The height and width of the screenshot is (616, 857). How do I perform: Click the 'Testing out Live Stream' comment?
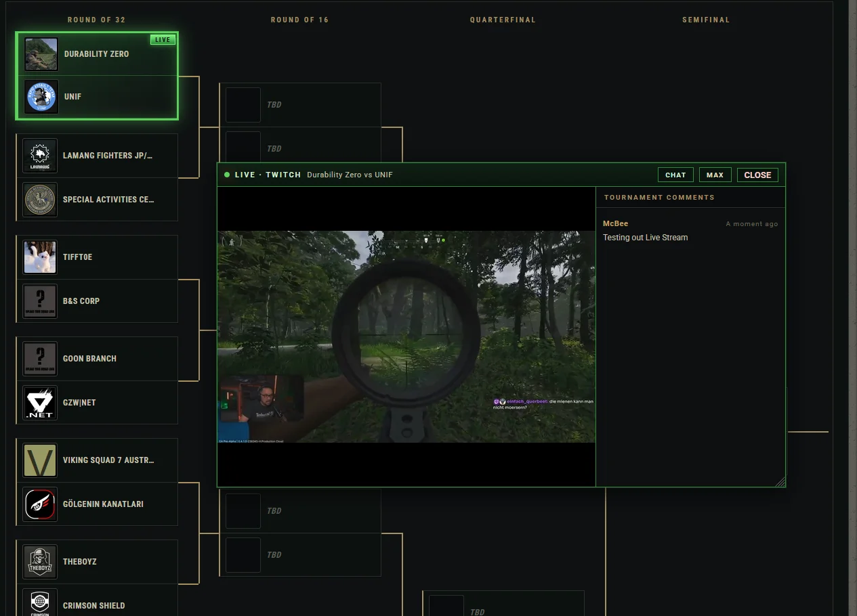(x=645, y=238)
